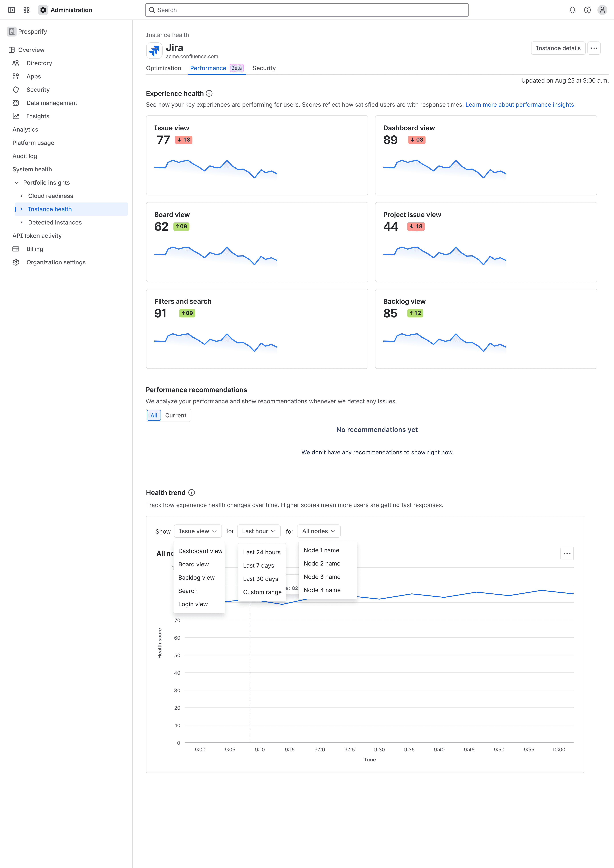614x868 pixels.
Task: Click the magnifier icon in Search box
Action: click(x=152, y=10)
